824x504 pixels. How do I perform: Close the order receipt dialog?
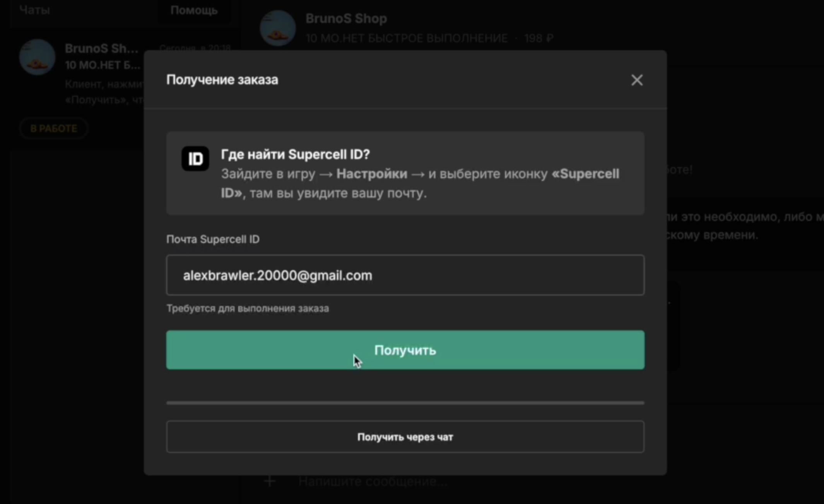(637, 80)
